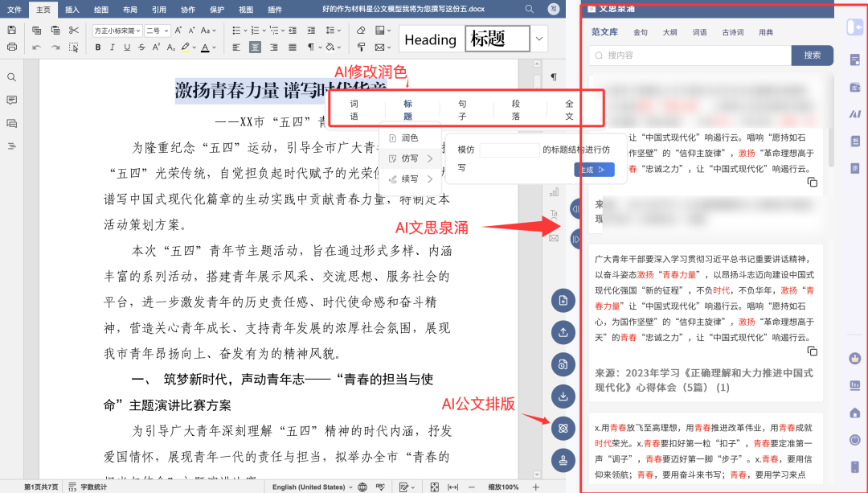
Task: Toggle italic formatting
Action: click(113, 47)
